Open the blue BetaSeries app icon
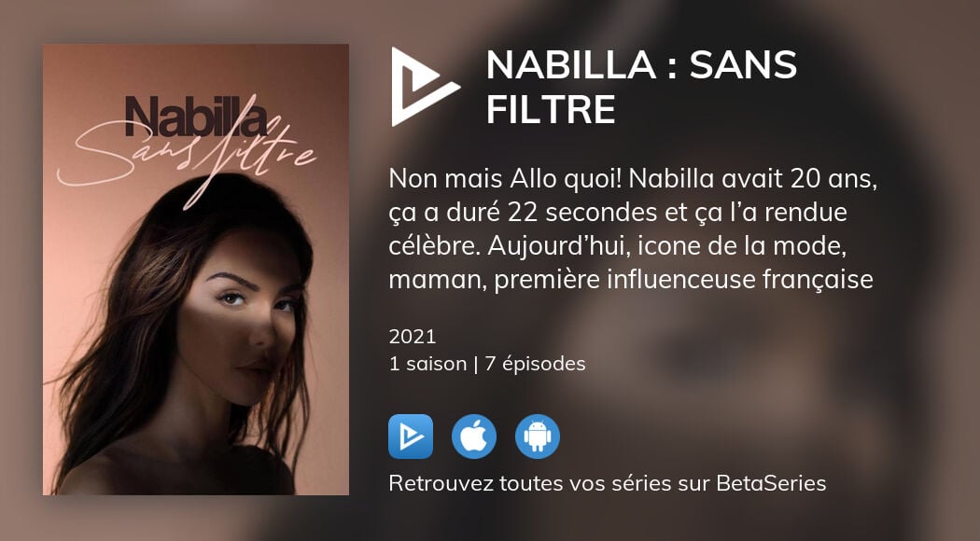The width and height of the screenshot is (980, 541). pyautogui.click(x=411, y=437)
